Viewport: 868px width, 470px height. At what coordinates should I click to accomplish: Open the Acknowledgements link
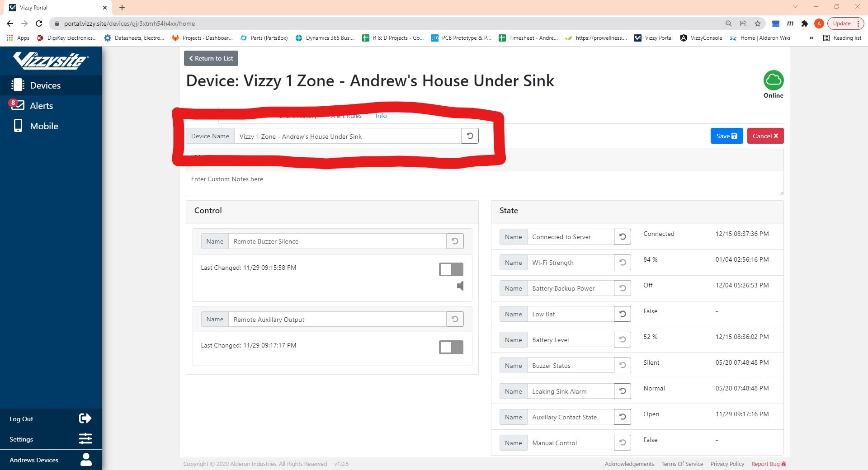629,464
